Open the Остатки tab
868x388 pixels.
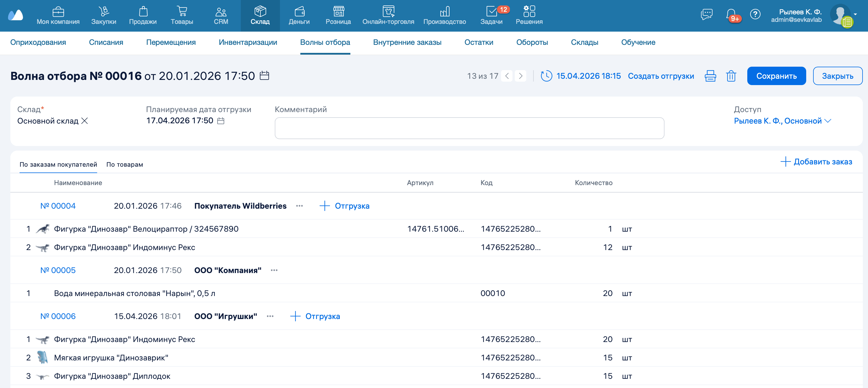(x=479, y=43)
